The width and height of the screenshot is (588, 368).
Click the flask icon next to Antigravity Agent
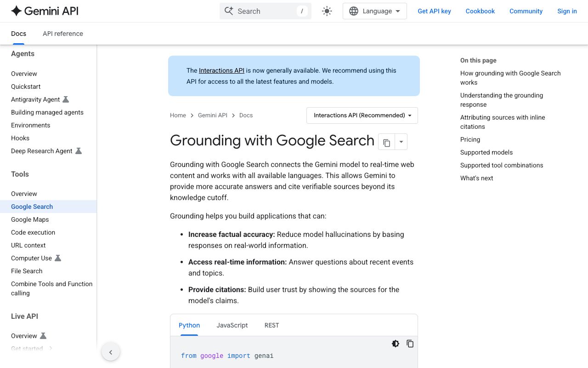click(66, 99)
